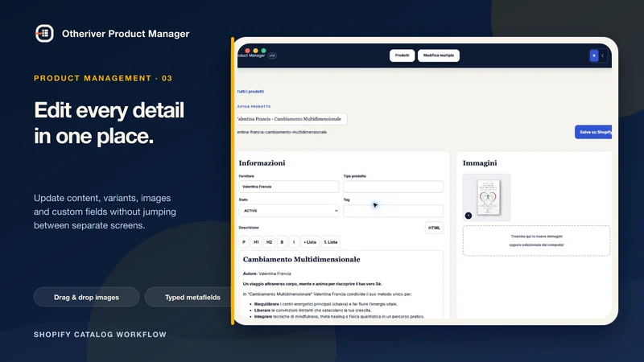Click the version badge next to Product Manager
This screenshot has width=644, height=362.
(272, 56)
